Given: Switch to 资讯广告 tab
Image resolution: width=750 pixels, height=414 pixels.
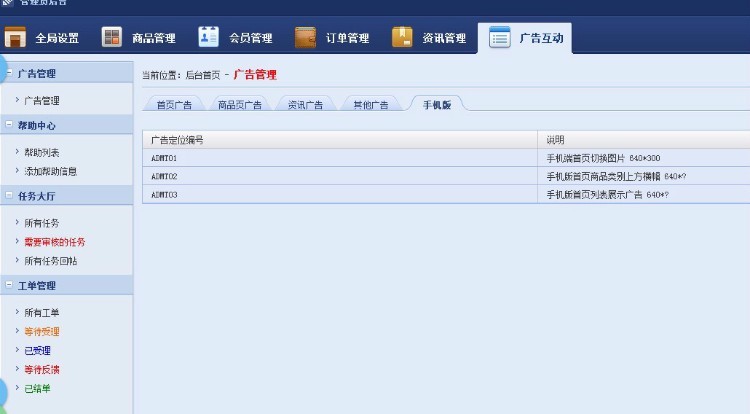Looking at the screenshot, I should click(305, 105).
